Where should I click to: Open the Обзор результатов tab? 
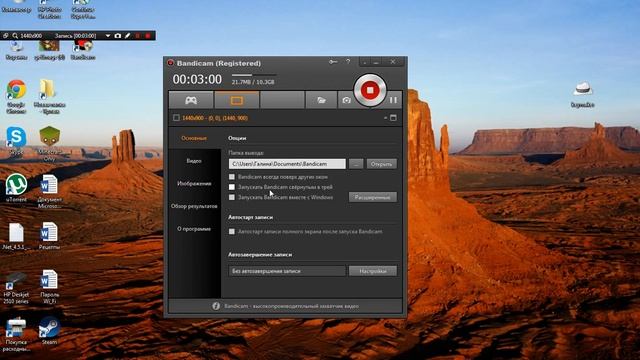[x=194, y=206]
